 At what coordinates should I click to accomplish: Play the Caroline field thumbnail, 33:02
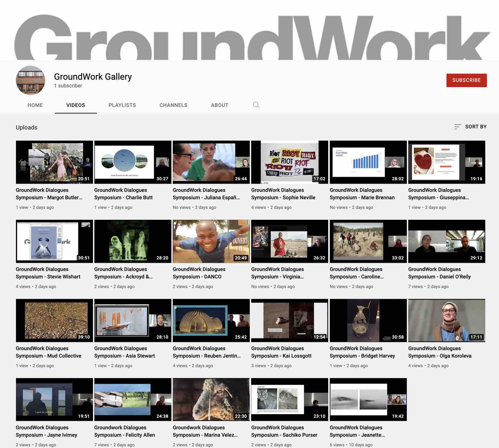[368, 241]
